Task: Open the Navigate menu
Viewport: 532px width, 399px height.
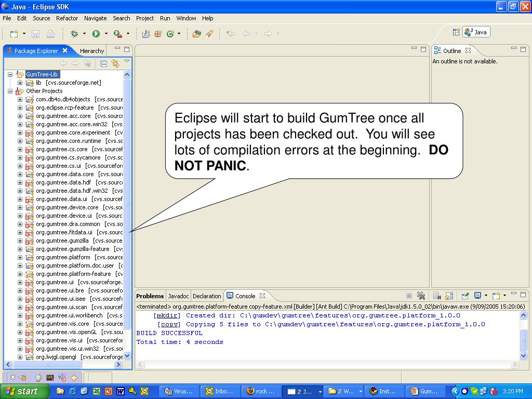Action: coord(96,18)
